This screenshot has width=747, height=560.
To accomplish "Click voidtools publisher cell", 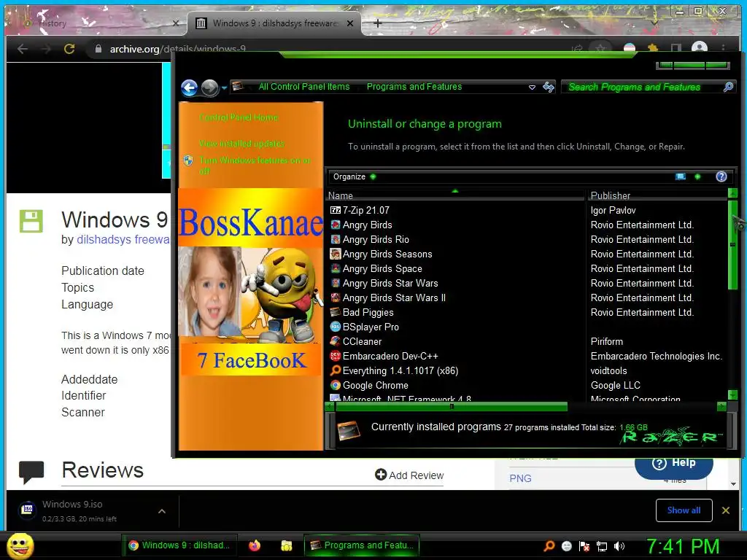I will point(608,370).
